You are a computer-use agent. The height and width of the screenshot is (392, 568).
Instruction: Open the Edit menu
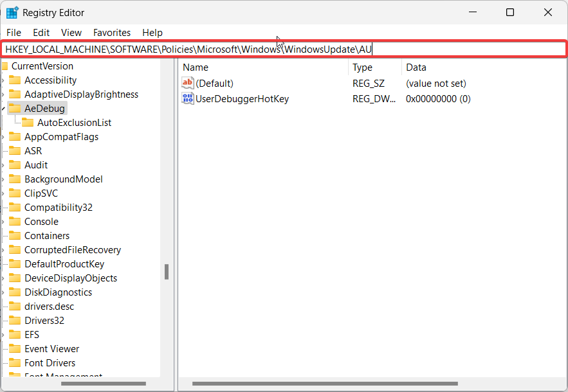point(41,33)
